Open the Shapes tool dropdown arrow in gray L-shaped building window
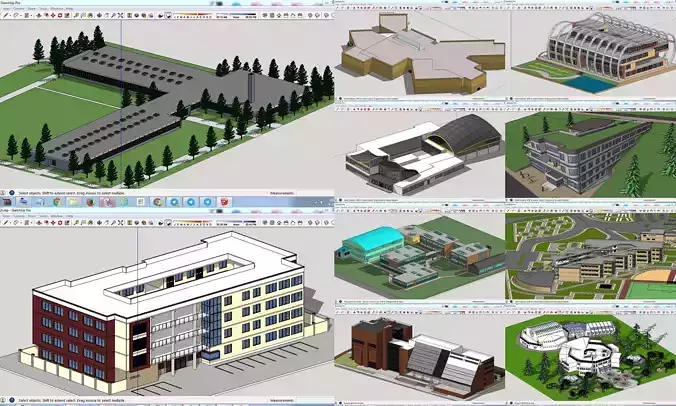The image size is (676, 406). (31, 15)
